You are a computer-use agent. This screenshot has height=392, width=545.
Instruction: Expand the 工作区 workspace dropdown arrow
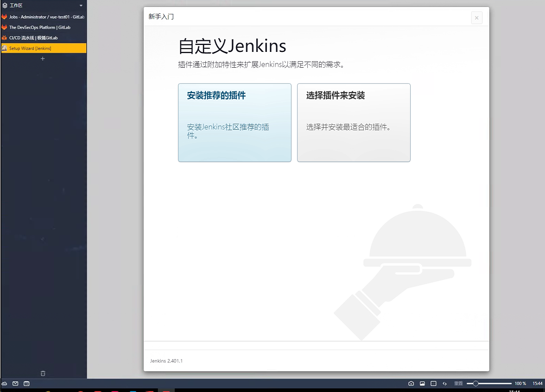[x=81, y=6]
